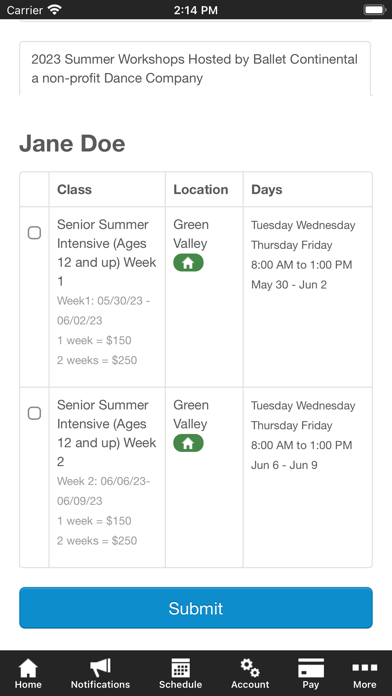Tap green home badge for Week 1 location
Screen dimensions: 392x696
click(188, 263)
